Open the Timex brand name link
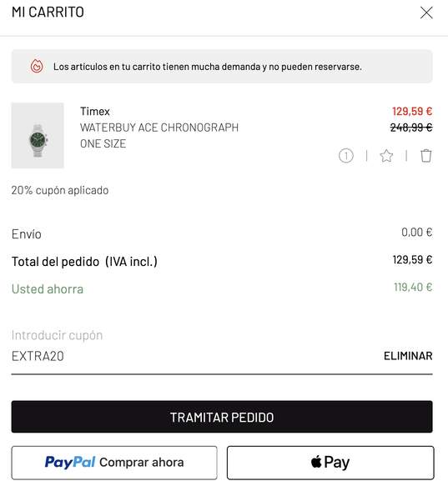 95,112
